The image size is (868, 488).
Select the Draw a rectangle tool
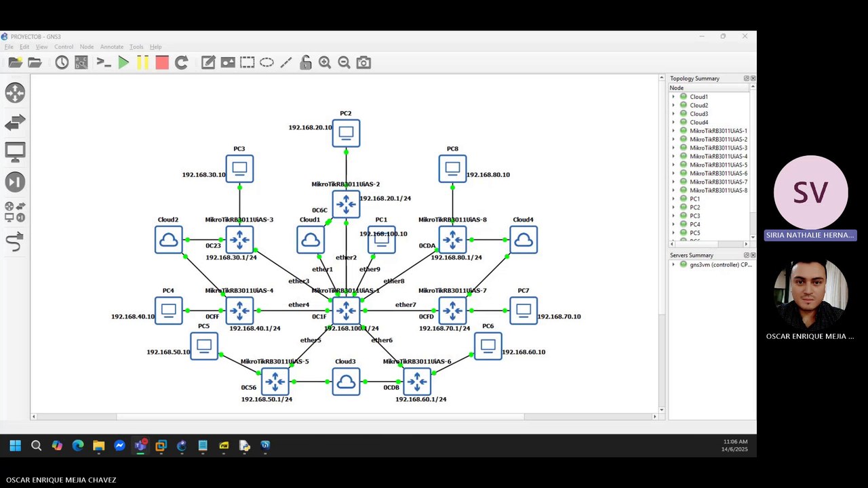point(248,62)
